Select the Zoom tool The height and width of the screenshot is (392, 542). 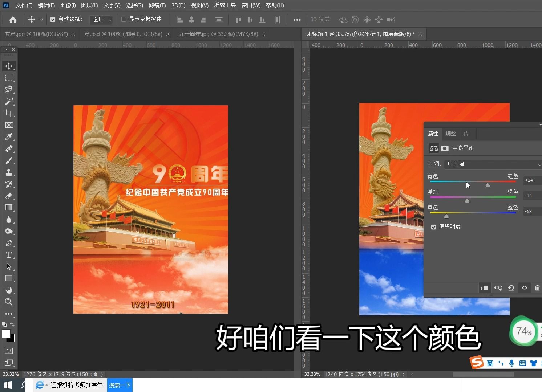pyautogui.click(x=9, y=302)
